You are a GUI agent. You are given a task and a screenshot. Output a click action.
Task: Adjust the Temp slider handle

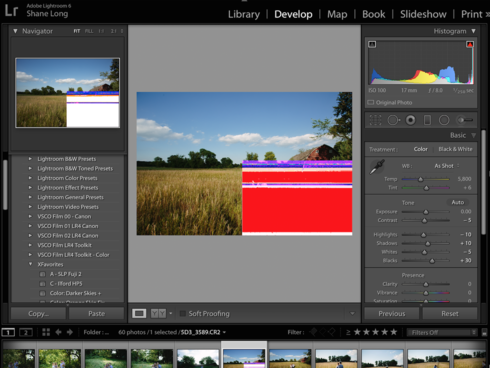pyautogui.click(x=421, y=179)
